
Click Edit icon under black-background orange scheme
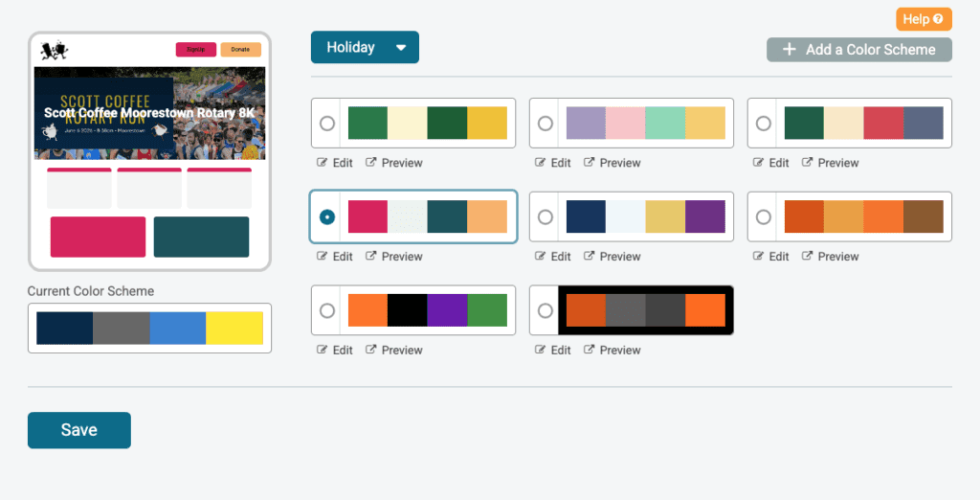pyautogui.click(x=541, y=351)
